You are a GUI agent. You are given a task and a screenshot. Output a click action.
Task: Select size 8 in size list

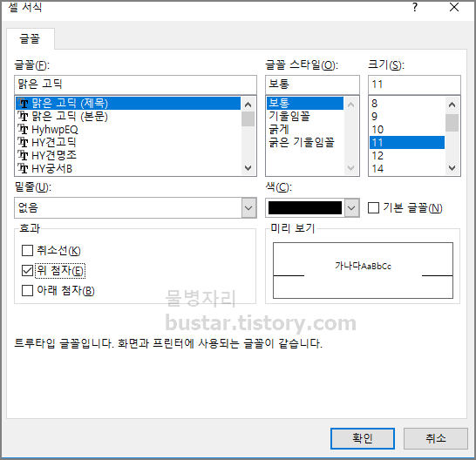click(407, 103)
